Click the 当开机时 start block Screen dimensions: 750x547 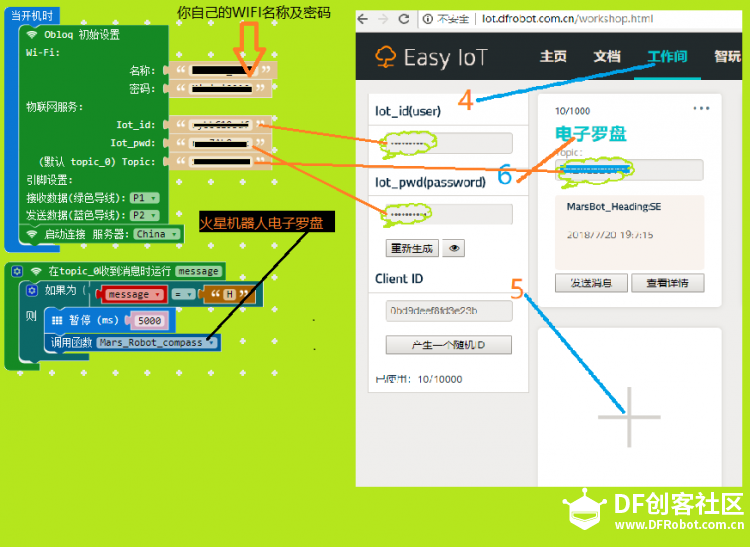click(32, 16)
